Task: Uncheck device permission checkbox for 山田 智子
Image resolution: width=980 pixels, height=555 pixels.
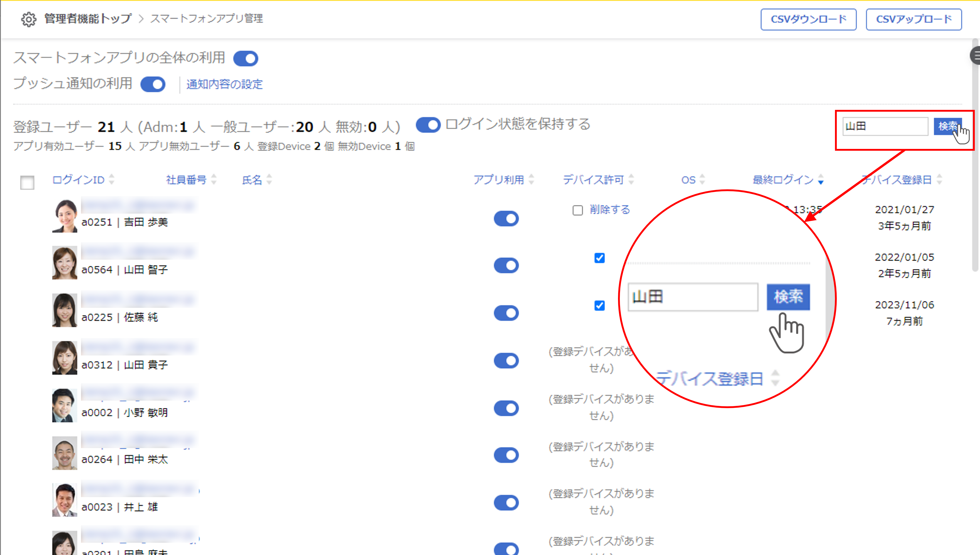Action: point(599,258)
